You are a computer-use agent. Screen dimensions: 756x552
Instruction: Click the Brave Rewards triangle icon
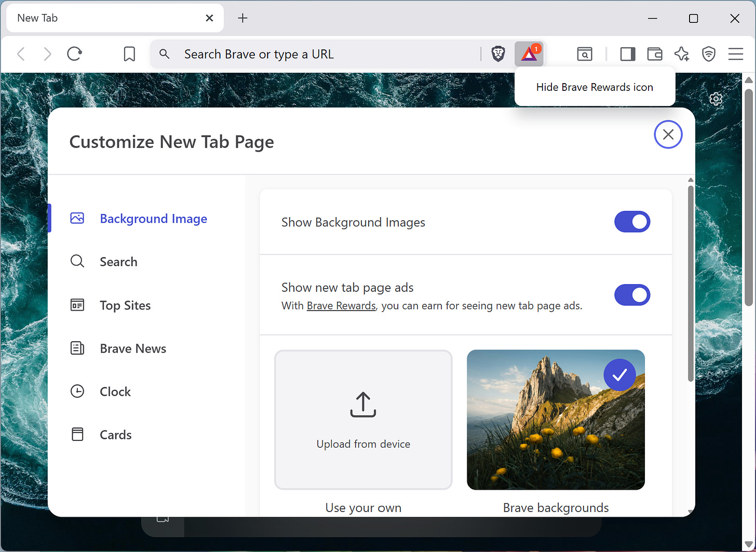pos(529,53)
